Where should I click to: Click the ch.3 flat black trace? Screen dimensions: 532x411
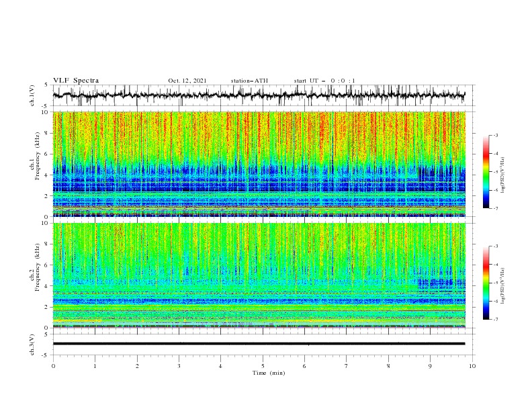click(x=259, y=344)
